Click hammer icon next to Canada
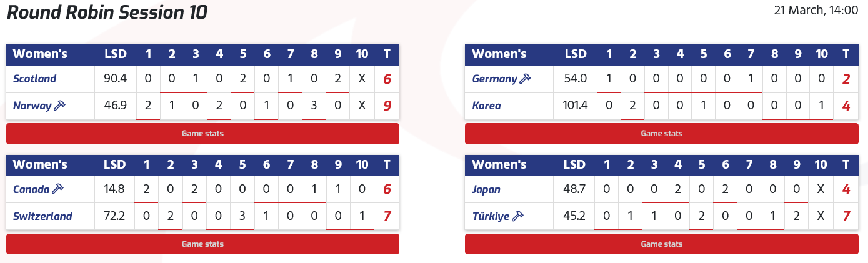 [58, 189]
